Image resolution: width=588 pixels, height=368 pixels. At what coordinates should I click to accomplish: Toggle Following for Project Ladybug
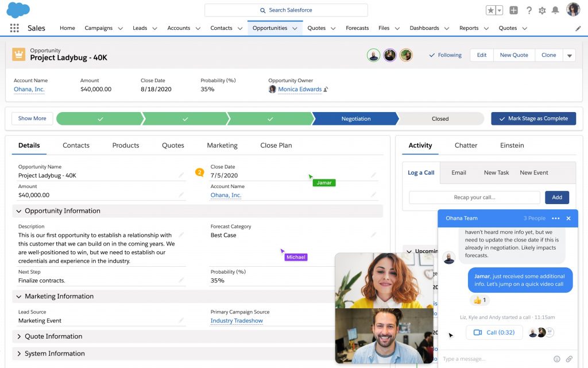446,55
